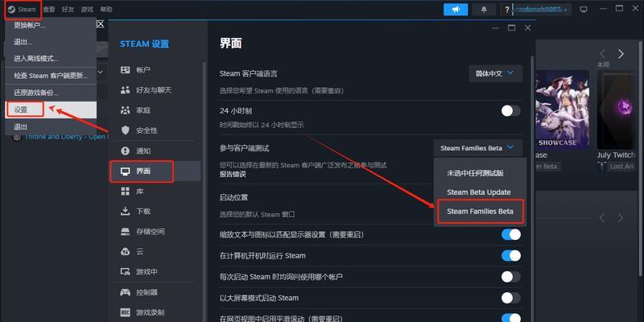Open the 简体中文 language dropdown
Image resolution: width=644 pixels, height=322 pixels.
point(496,73)
